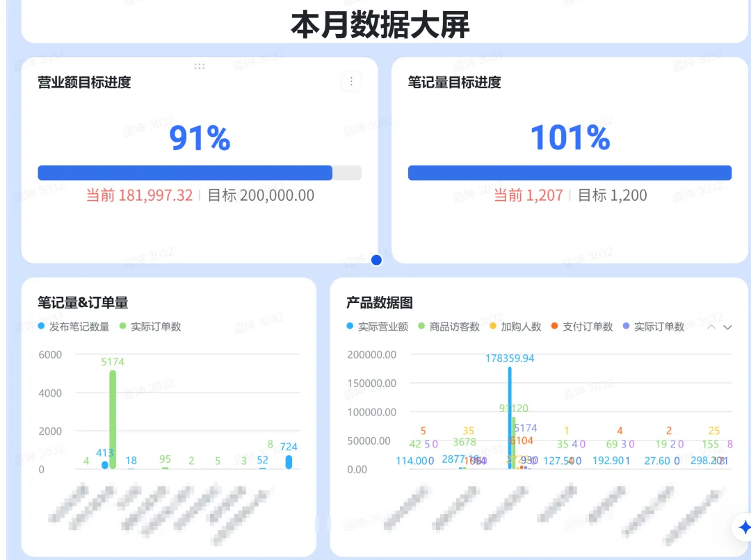Image resolution: width=751 pixels, height=560 pixels.
Task: Click the blue resize dot between cards
Action: [x=377, y=260]
